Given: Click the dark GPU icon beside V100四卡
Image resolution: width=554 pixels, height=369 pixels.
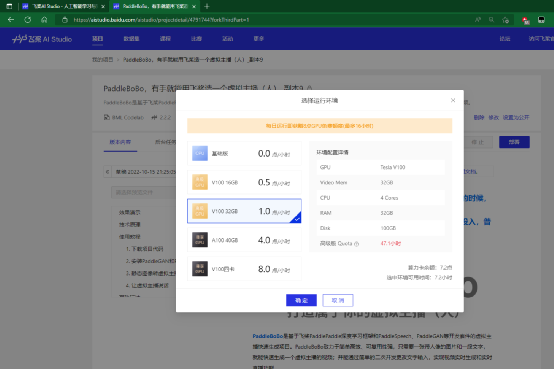Looking at the screenshot, I should 200,269.
